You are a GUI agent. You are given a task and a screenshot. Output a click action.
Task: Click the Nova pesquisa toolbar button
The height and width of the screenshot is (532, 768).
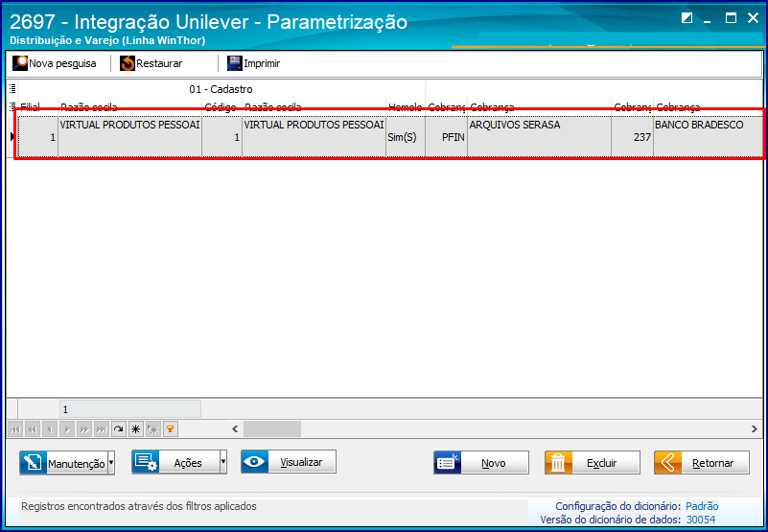click(x=55, y=63)
